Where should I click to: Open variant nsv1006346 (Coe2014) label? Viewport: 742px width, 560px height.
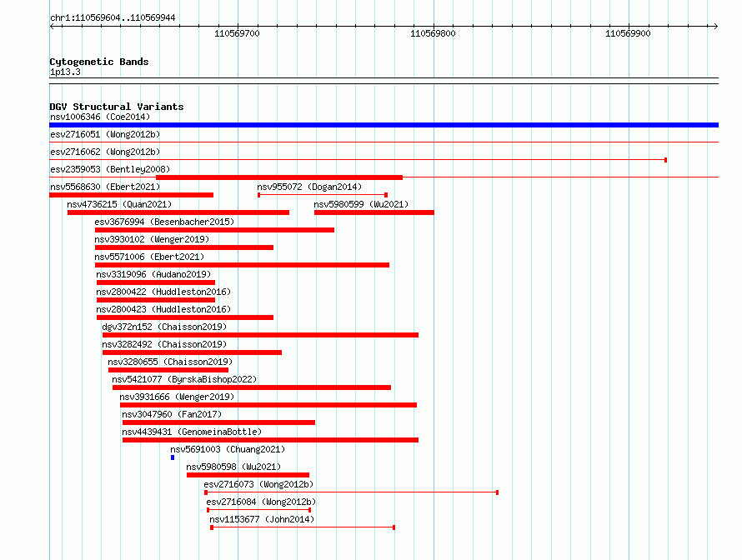(x=100, y=117)
